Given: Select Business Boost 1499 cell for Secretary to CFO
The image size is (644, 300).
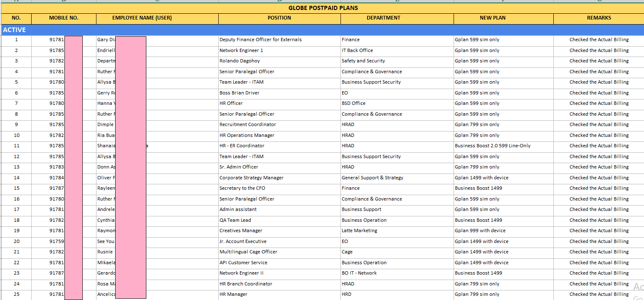Looking at the screenshot, I should (x=503, y=188).
